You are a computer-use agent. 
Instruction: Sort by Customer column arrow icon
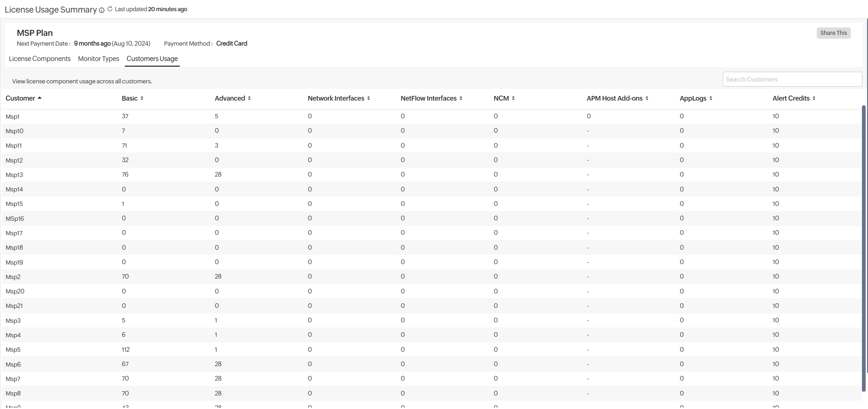point(40,98)
